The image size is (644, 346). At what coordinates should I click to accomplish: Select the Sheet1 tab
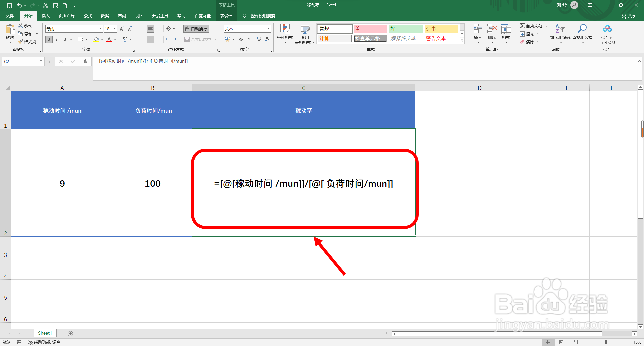click(45, 333)
